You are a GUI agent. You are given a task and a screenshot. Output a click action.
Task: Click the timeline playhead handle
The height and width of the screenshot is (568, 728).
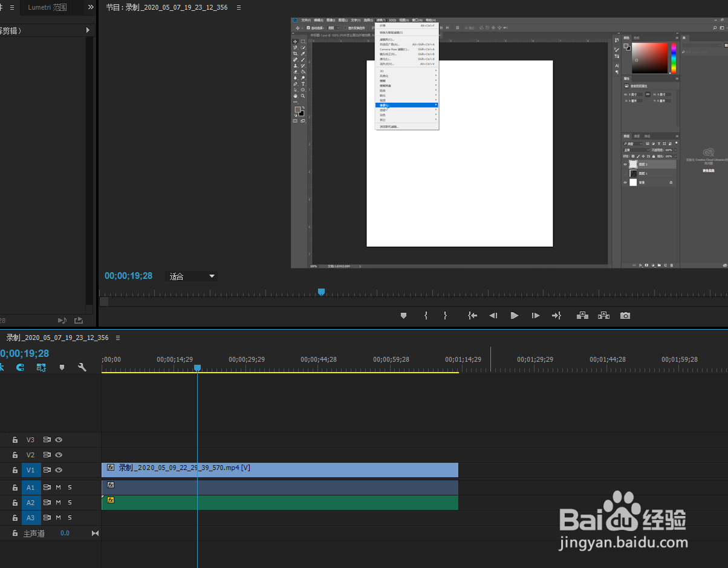tap(197, 368)
